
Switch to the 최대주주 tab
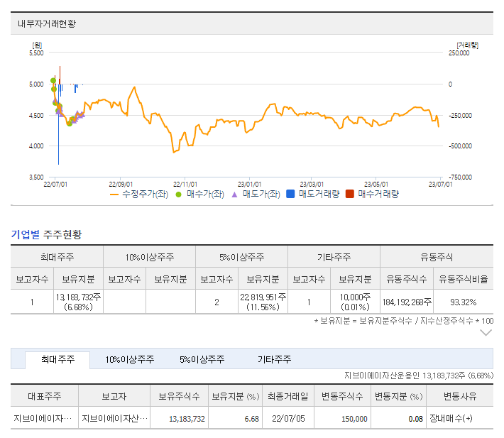(58, 359)
